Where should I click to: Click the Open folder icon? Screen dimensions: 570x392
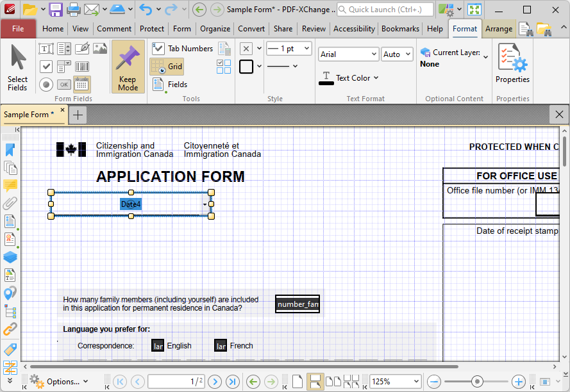(x=29, y=10)
